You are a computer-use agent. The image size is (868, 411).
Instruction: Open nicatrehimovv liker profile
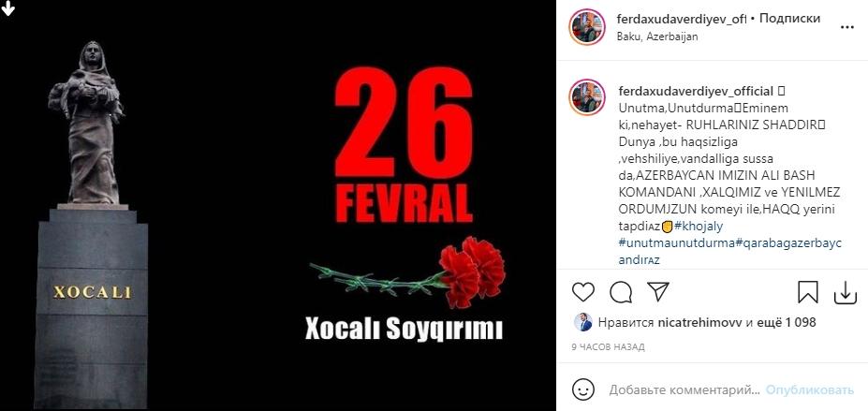pyautogui.click(x=699, y=322)
